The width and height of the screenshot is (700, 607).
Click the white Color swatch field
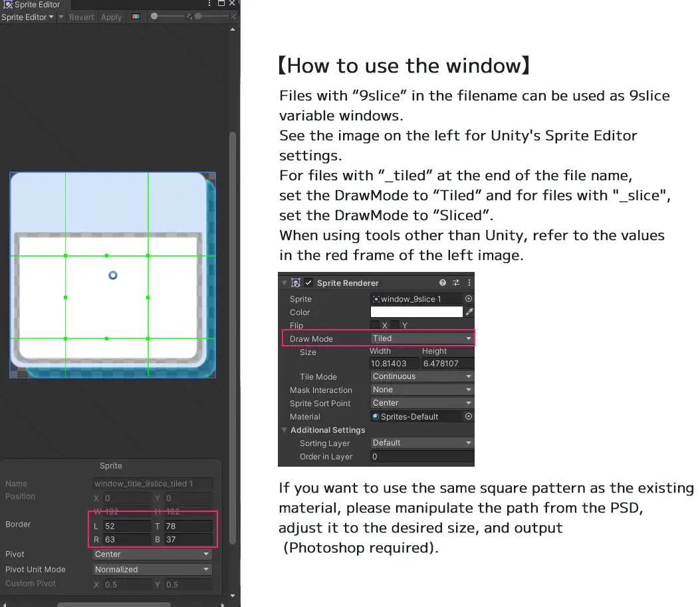(416, 312)
